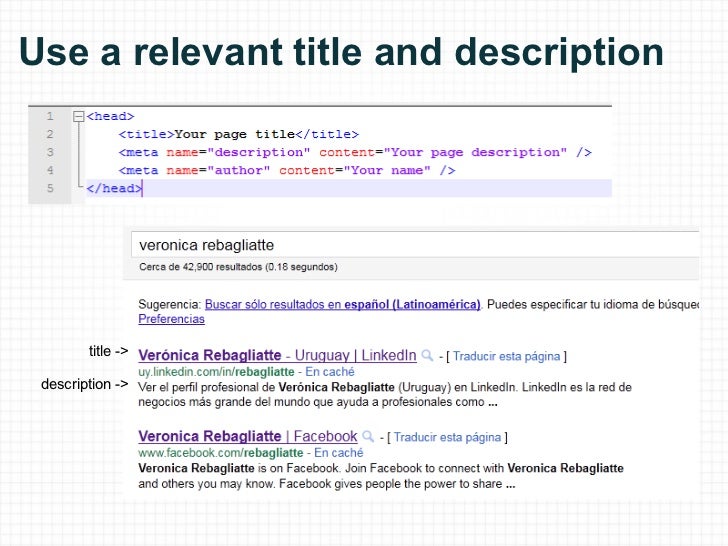Click the LinkedIn result description snippet
The width and height of the screenshot is (728, 546).
pos(385,395)
